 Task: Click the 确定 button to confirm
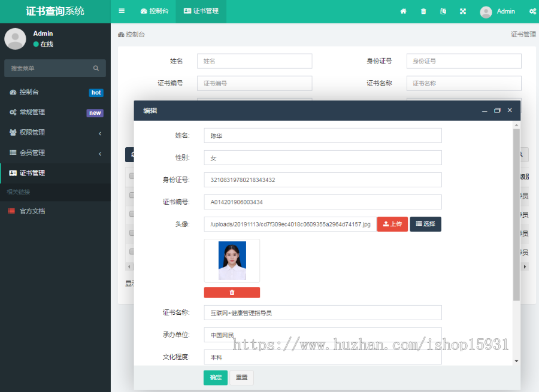pyautogui.click(x=215, y=378)
